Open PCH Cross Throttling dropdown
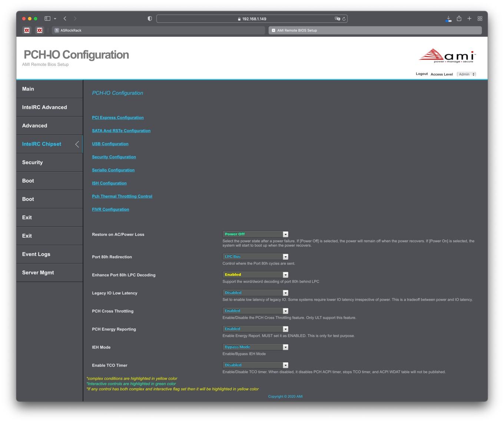The height and width of the screenshot is (423, 504). pyautogui.click(x=255, y=311)
